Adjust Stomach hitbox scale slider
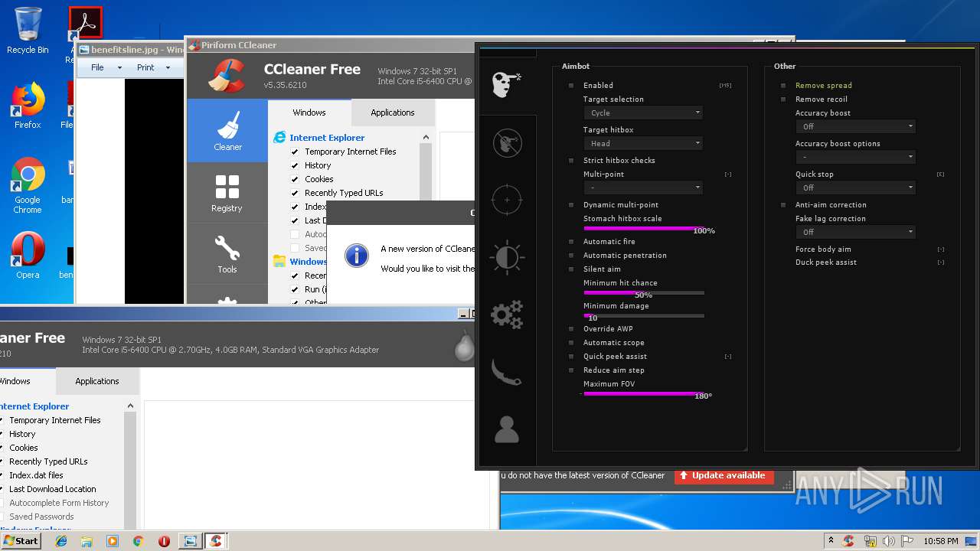Screen dimensions: 980x551 pos(644,228)
